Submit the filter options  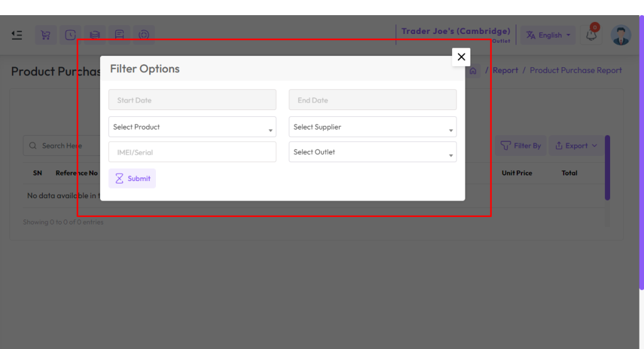(x=132, y=179)
